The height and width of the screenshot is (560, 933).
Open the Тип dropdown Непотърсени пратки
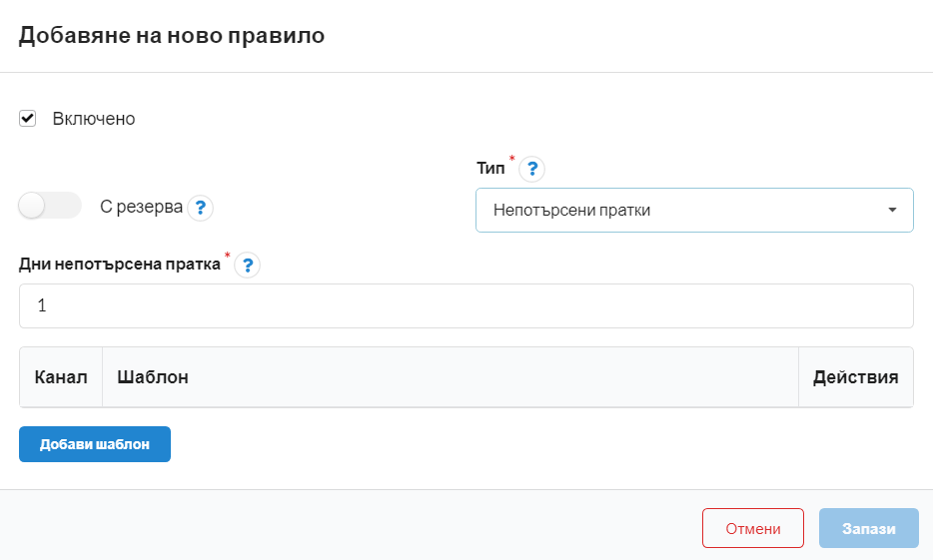(694, 210)
